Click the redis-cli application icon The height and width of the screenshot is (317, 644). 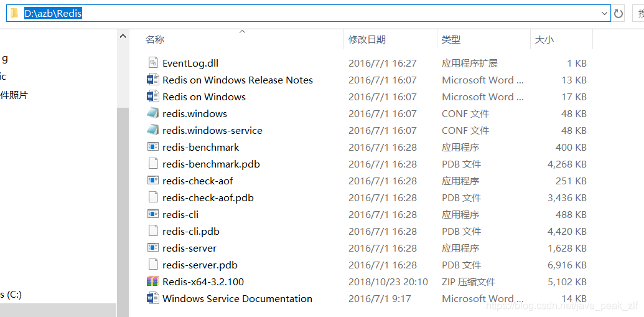coord(153,214)
